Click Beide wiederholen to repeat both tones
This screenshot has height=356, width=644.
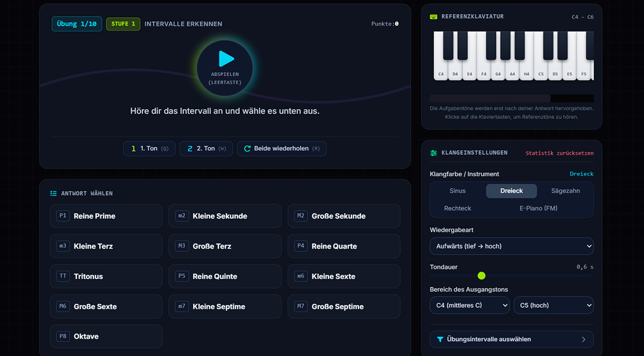(282, 149)
